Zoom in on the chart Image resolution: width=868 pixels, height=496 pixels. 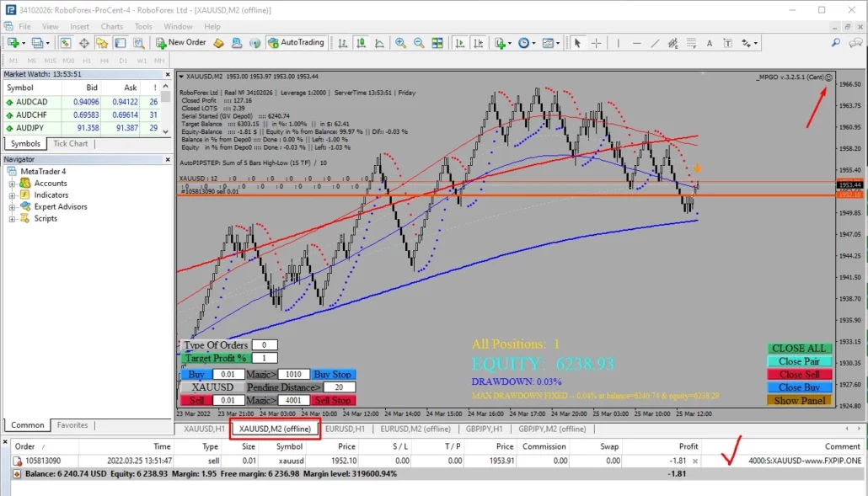[400, 43]
